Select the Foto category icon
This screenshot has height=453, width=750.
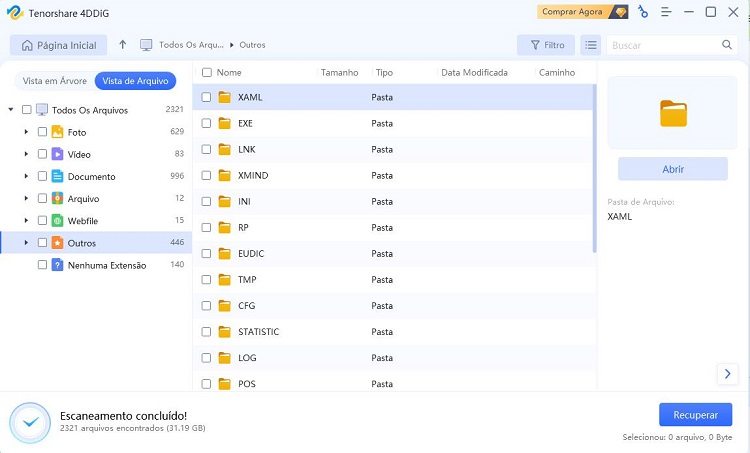[58, 132]
